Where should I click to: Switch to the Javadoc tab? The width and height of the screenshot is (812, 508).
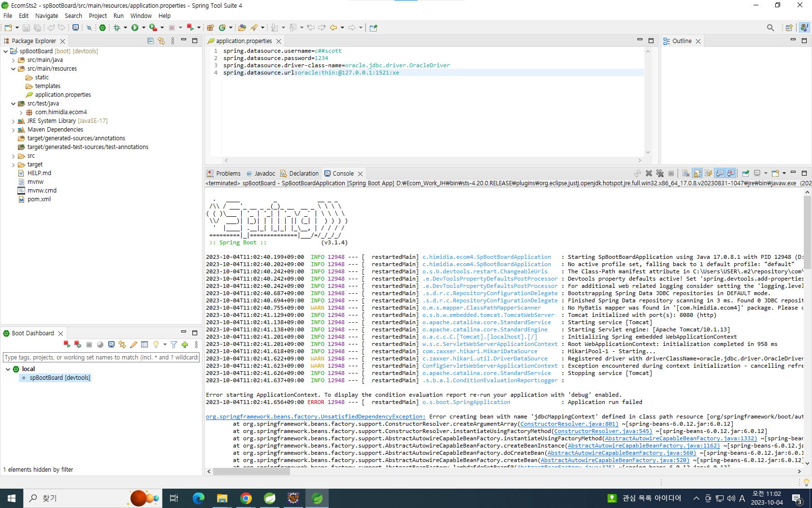(x=261, y=173)
